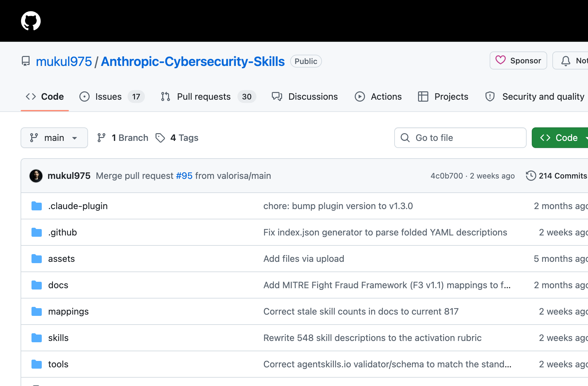This screenshot has width=588, height=386.
Task: Open the assets folder
Action: (x=61, y=259)
